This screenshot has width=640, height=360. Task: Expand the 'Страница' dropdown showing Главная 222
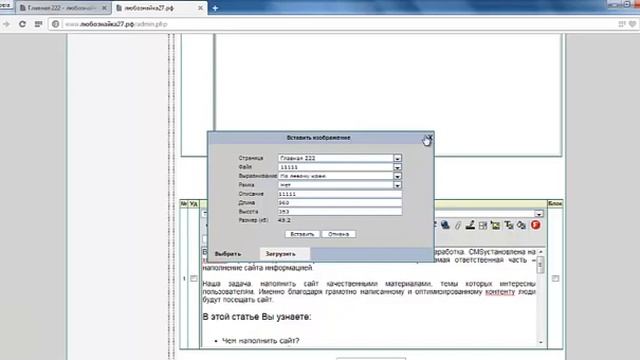(x=398, y=158)
